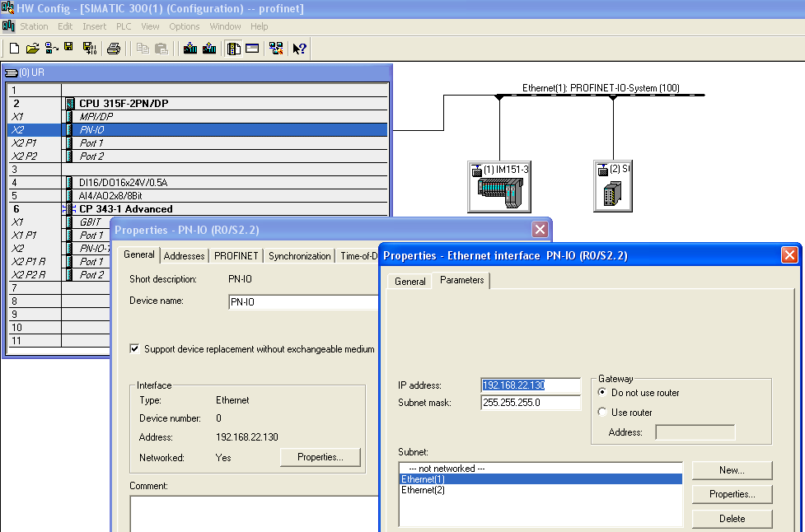Close the Ethernet interface PN-IO dialog
This screenshot has width=805, height=532.
click(x=789, y=255)
